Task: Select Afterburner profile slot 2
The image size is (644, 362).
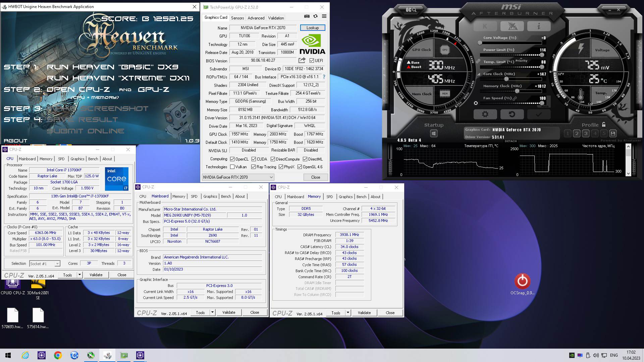Action: pyautogui.click(x=577, y=133)
